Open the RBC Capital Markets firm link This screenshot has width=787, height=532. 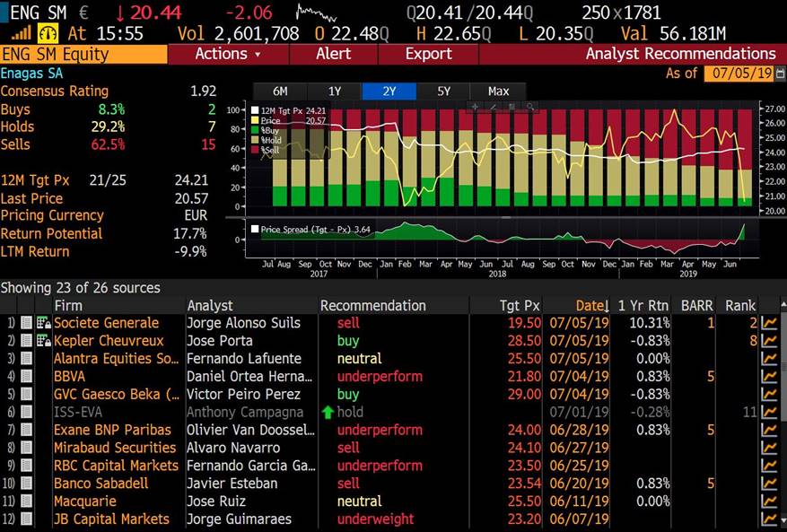[116, 466]
